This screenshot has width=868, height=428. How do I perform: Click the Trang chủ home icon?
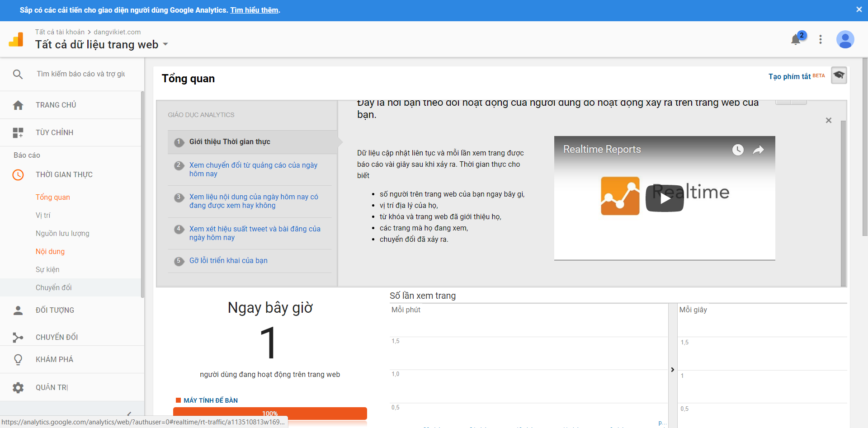(x=18, y=105)
